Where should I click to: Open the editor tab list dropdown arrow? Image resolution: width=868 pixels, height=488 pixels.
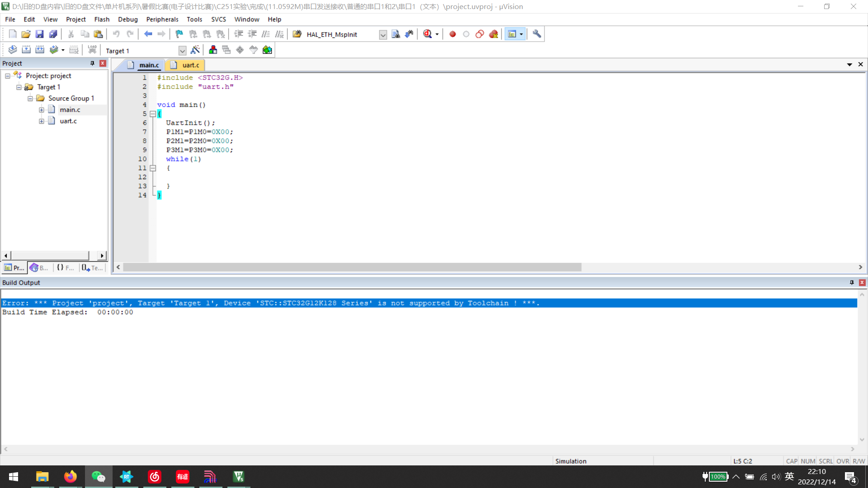849,65
